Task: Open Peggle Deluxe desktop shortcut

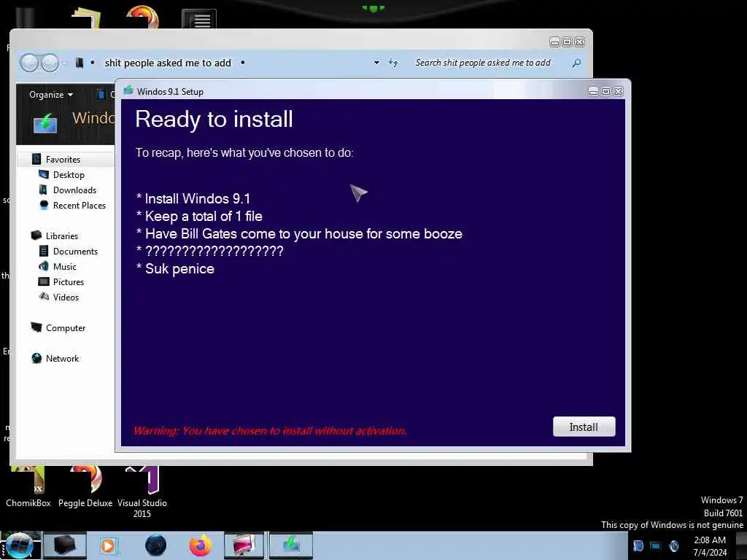Action: (x=85, y=486)
